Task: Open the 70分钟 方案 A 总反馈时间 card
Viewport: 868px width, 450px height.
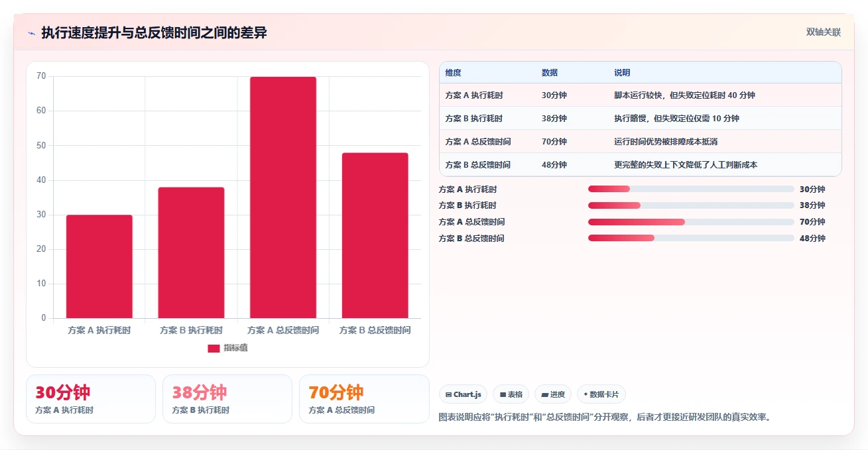Action: point(364,399)
